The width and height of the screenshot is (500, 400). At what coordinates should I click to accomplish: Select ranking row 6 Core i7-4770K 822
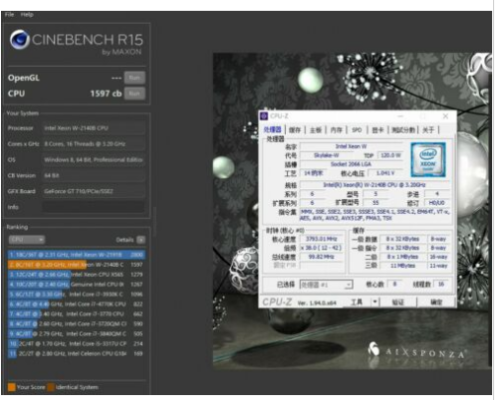click(x=76, y=304)
